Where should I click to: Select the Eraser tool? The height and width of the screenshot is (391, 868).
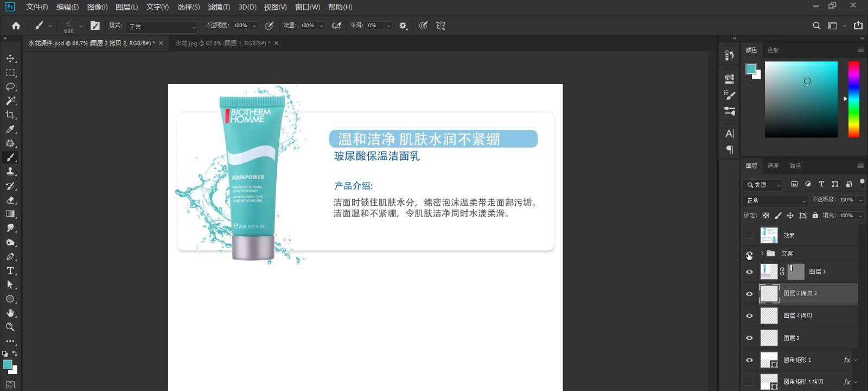click(x=10, y=200)
